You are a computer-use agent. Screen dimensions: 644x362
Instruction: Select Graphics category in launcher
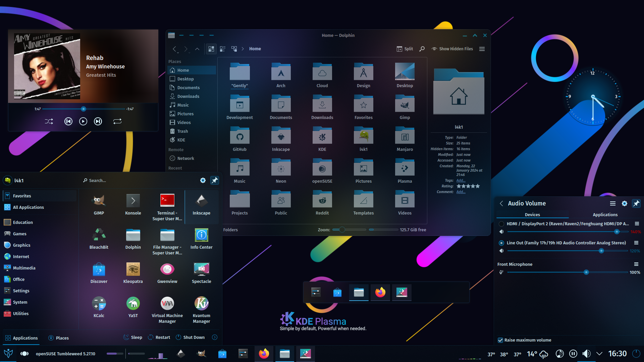(x=40, y=245)
